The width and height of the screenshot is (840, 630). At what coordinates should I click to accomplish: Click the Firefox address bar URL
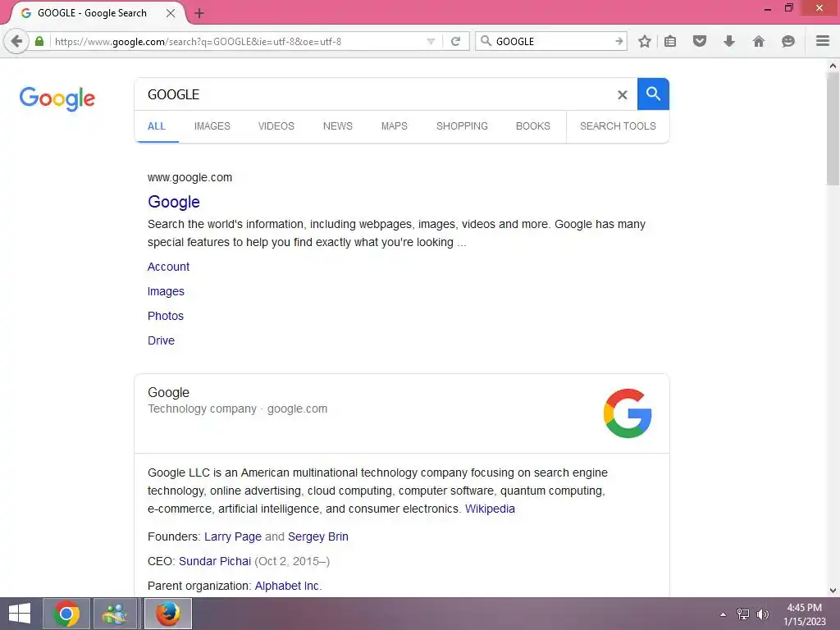click(235, 41)
